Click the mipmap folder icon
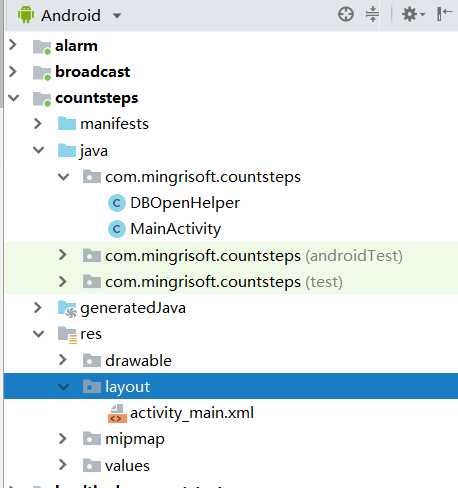458x488 pixels. 92,439
